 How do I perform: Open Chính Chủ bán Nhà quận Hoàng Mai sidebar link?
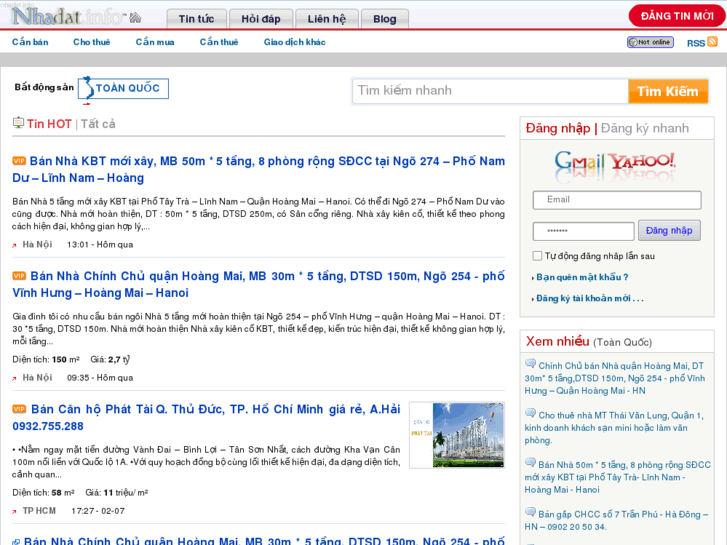615,378
